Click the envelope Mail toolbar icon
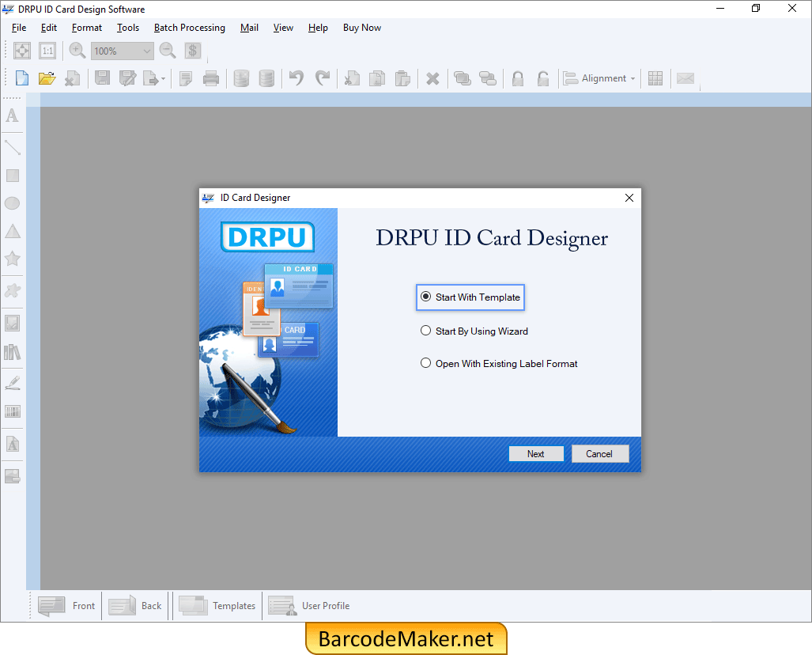This screenshot has height=655, width=812. pos(685,78)
